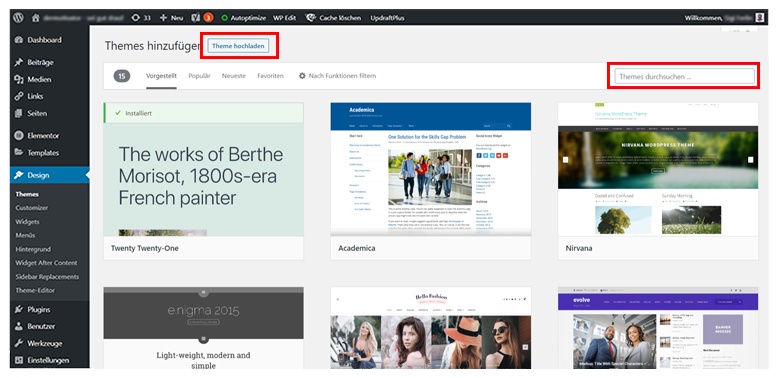Image resolution: width=778 pixels, height=378 pixels.
Task: Open Widget After Content submenu entry
Action: coord(46,263)
